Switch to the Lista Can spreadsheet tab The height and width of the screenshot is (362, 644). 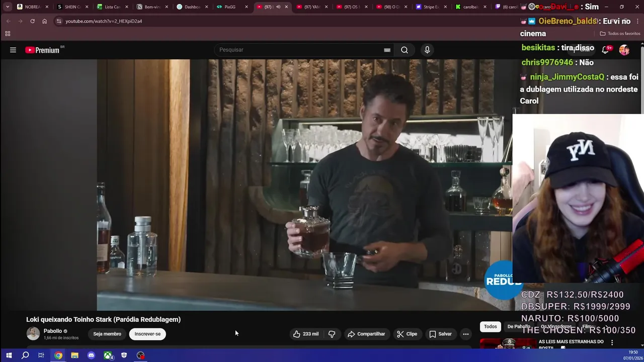tap(111, 7)
